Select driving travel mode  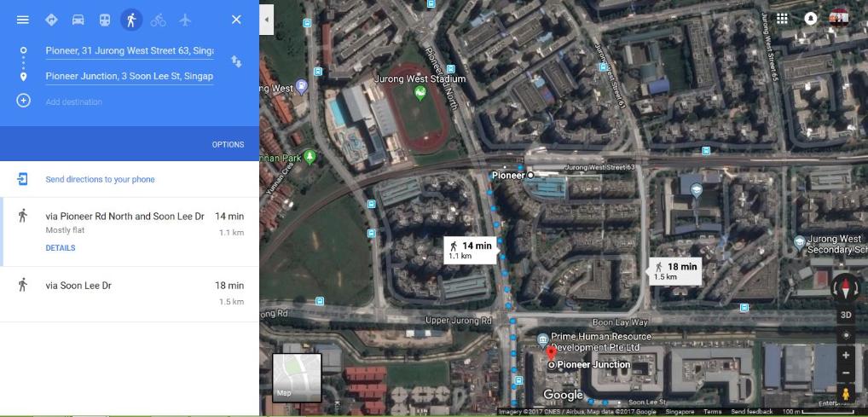coord(78,20)
